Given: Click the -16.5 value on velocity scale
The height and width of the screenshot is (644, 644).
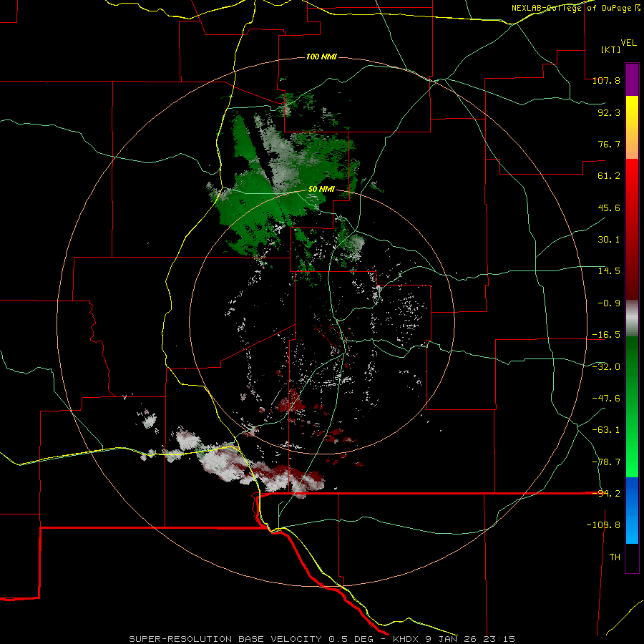Looking at the screenshot, I should coord(606,334).
